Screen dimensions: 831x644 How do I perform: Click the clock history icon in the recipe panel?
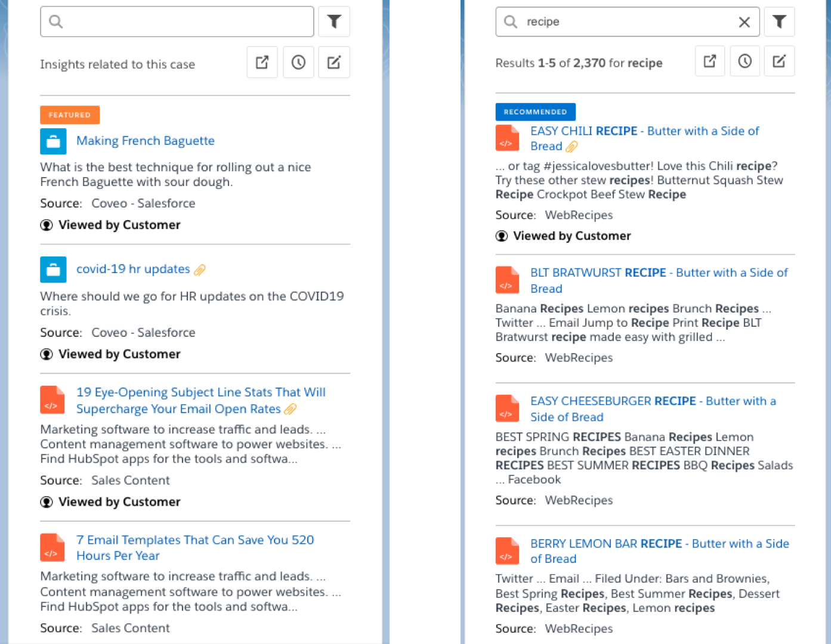[x=744, y=60]
